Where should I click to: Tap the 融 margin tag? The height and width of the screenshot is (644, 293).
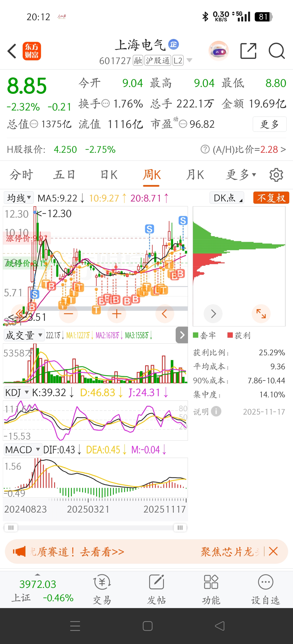pos(138,60)
